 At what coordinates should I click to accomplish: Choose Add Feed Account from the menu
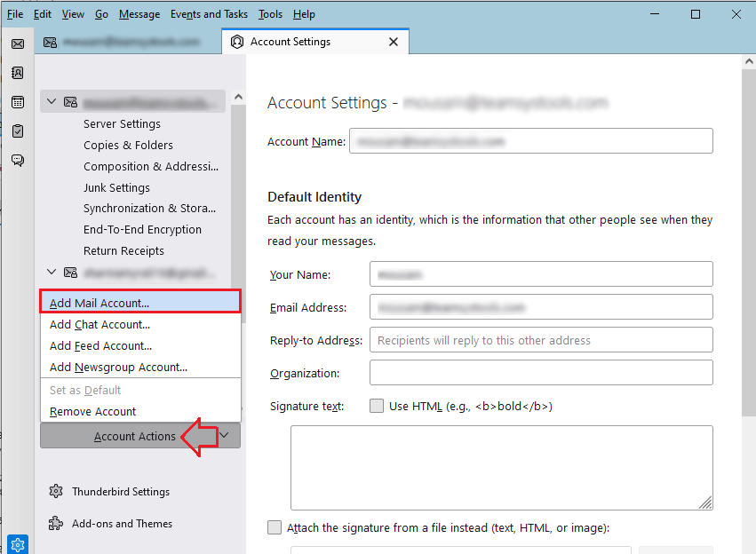coord(140,345)
